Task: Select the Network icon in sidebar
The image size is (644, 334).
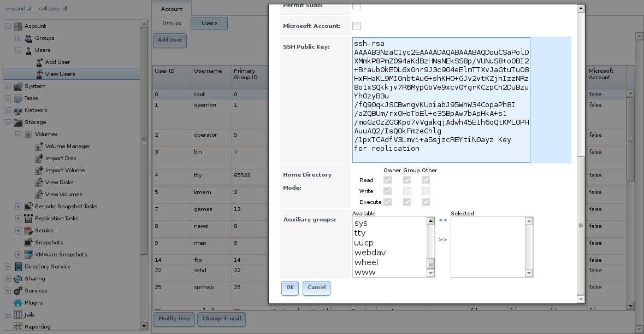Action: click(18, 110)
